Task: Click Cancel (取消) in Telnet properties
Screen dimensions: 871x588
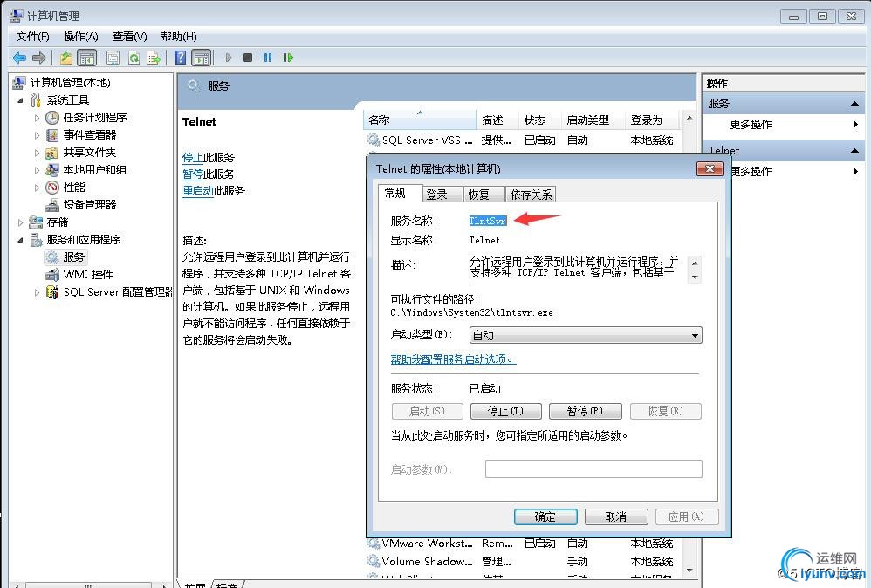Action: click(616, 517)
